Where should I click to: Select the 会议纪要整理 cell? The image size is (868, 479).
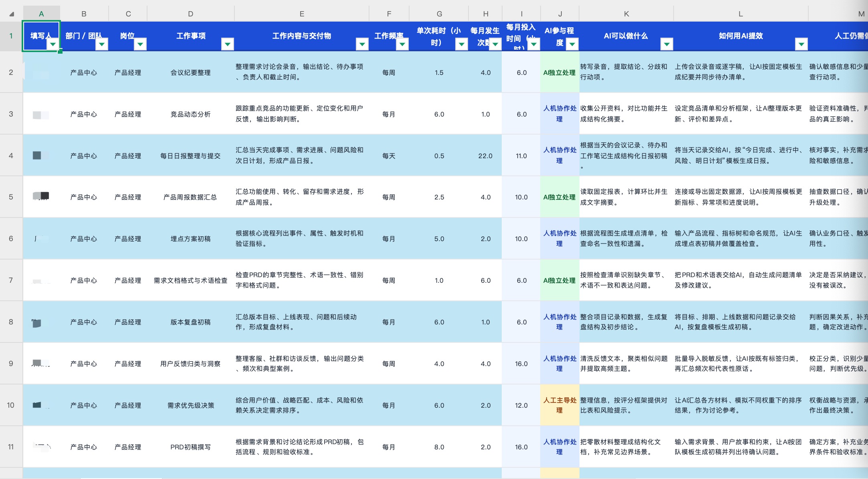(191, 72)
